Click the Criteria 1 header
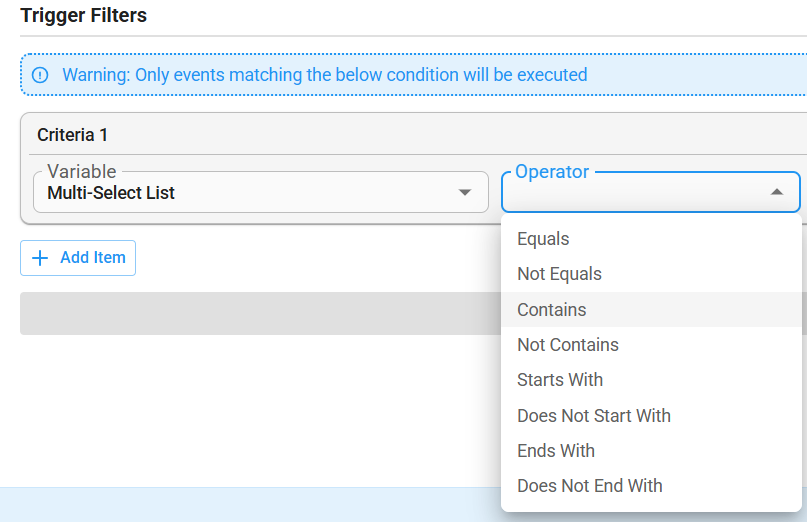The image size is (807, 522). (x=72, y=135)
